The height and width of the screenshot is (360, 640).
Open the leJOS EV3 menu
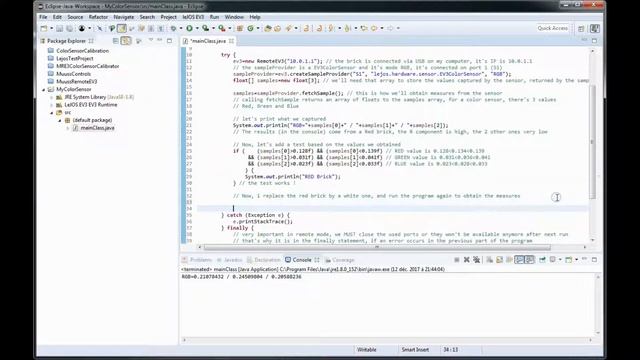(193, 17)
